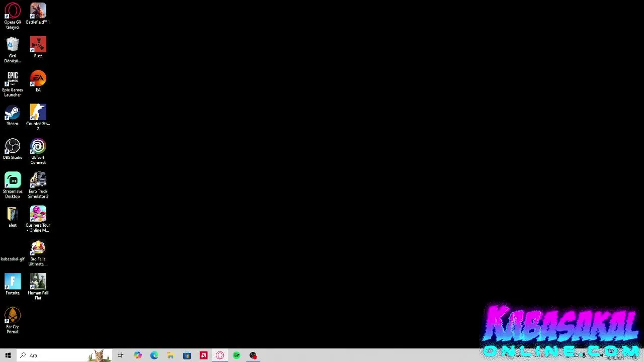Select the Euro Truck Simulator 2 icon
Viewport: 644px width, 362px height.
click(x=38, y=185)
